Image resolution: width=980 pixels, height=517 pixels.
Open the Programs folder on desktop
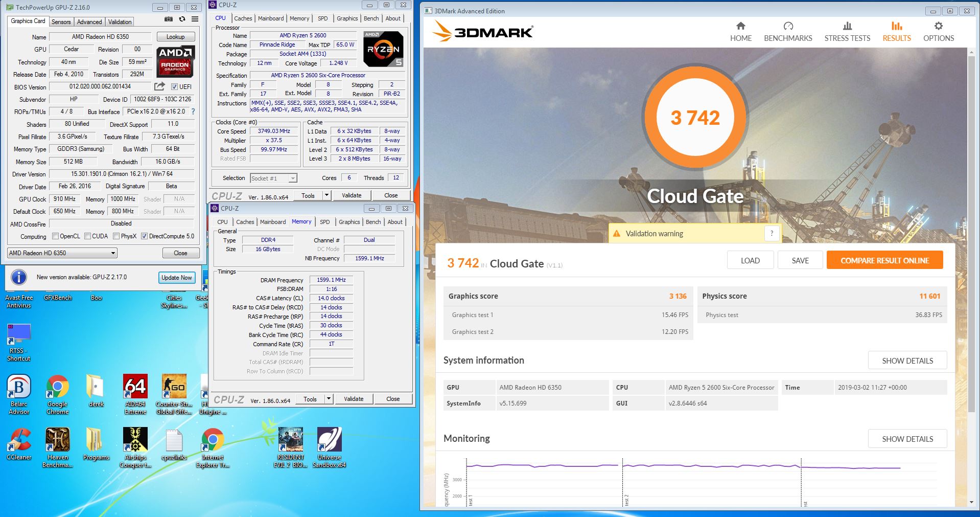pyautogui.click(x=96, y=444)
